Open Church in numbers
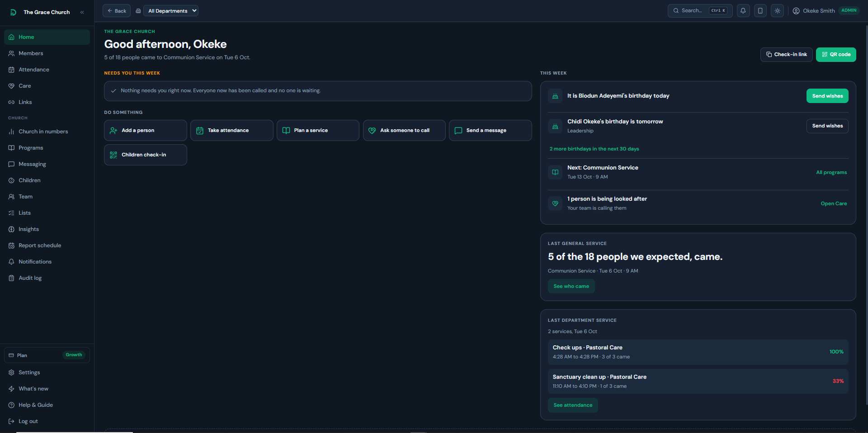This screenshot has width=868, height=433. [x=47, y=132]
